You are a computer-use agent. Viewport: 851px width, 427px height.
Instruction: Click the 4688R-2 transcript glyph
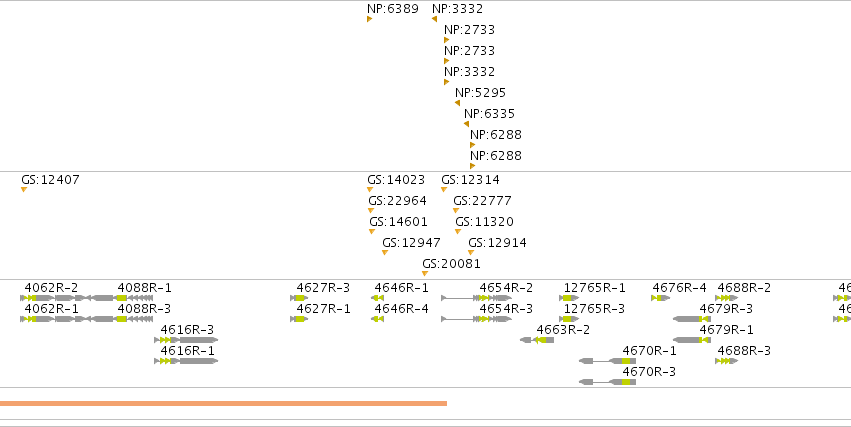727,298
